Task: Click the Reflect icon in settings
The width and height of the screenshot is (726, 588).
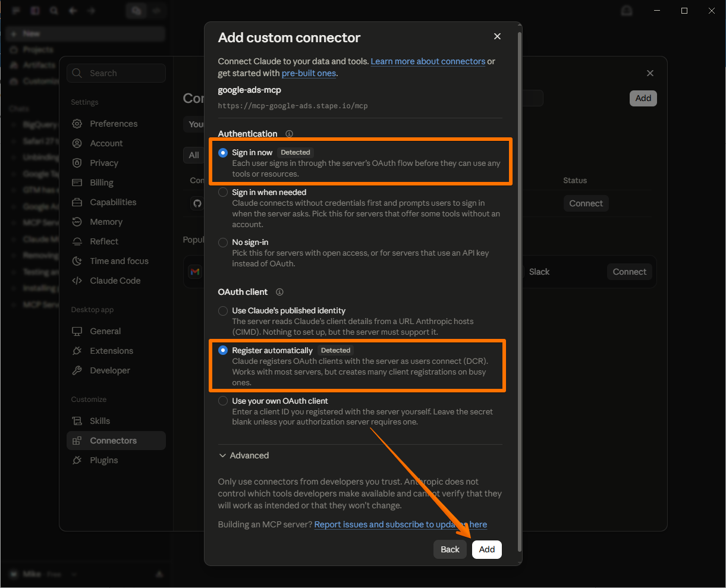Action: click(x=77, y=241)
